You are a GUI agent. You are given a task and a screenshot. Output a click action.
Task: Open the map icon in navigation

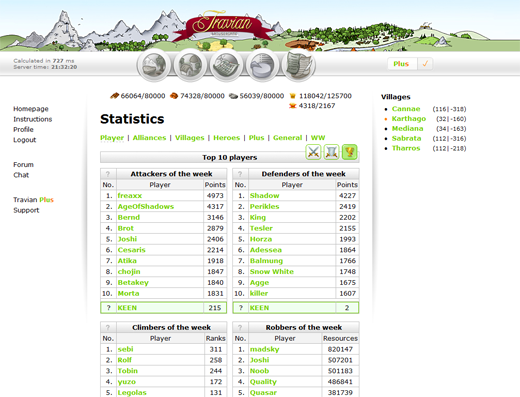(x=226, y=65)
